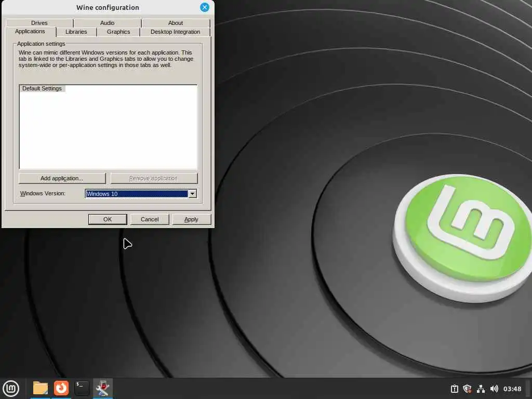The width and height of the screenshot is (532, 399).
Task: Expand the Windows Version dropdown arrow
Action: pos(192,194)
